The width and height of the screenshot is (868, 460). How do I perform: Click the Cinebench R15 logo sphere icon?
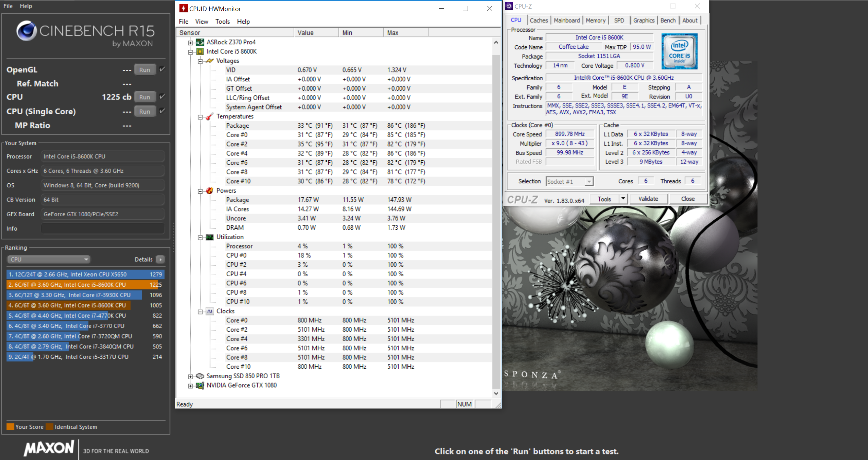[26, 31]
